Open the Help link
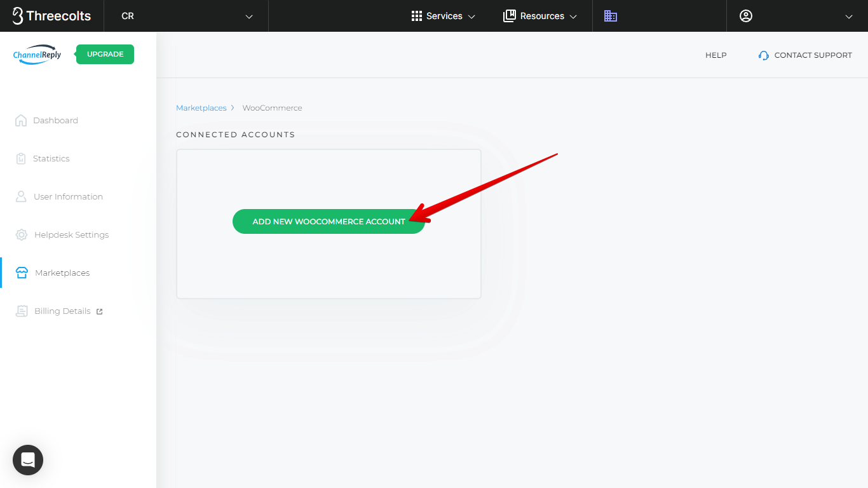 pos(715,55)
